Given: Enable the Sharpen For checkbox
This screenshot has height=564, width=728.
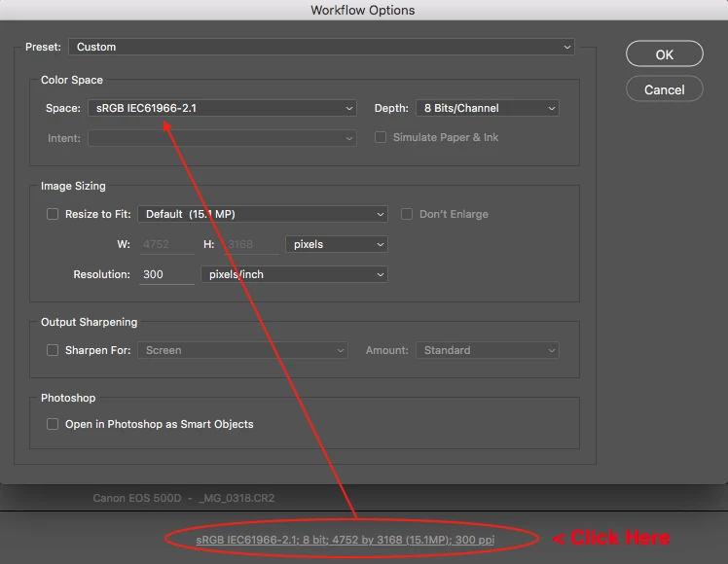Looking at the screenshot, I should [53, 350].
